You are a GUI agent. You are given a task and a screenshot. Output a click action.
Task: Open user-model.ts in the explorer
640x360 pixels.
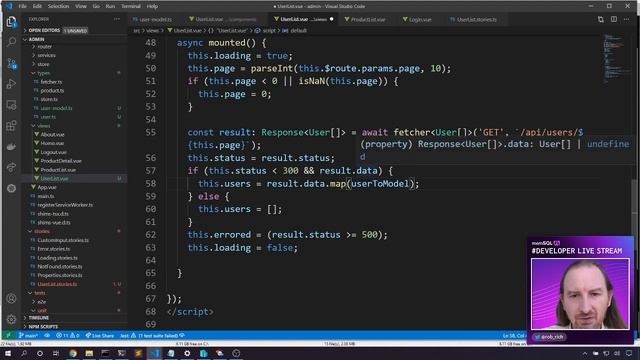[56, 108]
